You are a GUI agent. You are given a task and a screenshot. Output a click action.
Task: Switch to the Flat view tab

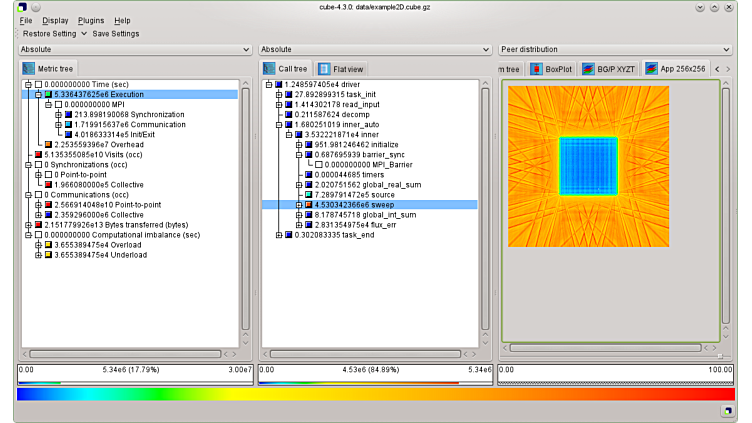pyautogui.click(x=343, y=69)
